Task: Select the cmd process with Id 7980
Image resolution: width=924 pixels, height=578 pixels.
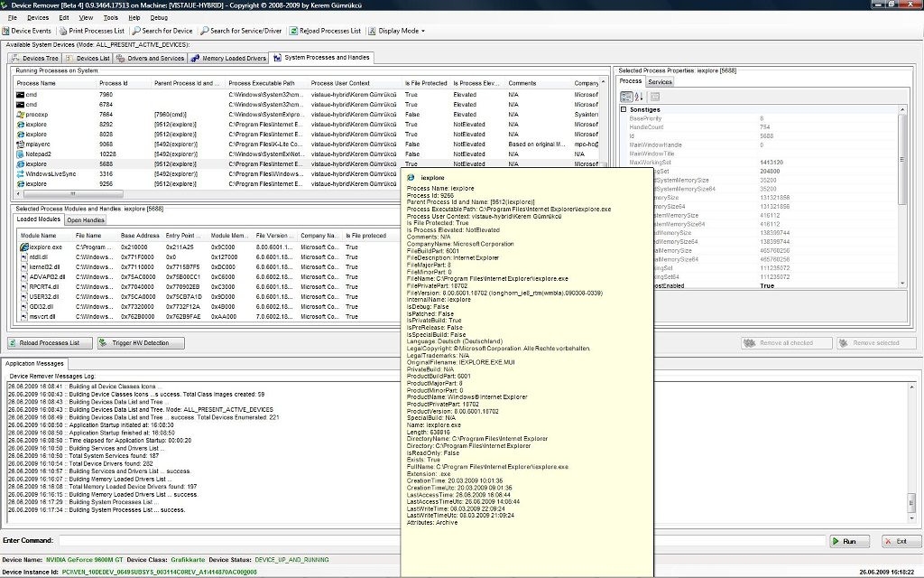Action: tap(307, 94)
